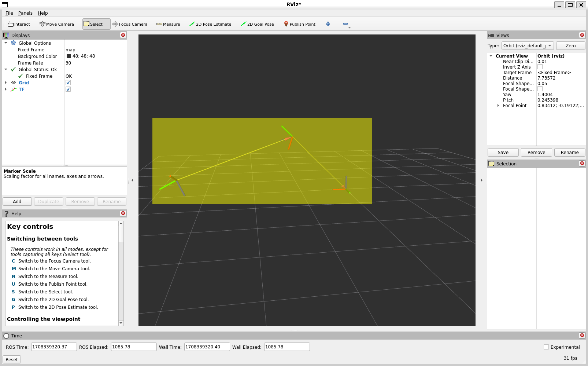
Task: Expand the Grid display tree item
Action: (6, 83)
